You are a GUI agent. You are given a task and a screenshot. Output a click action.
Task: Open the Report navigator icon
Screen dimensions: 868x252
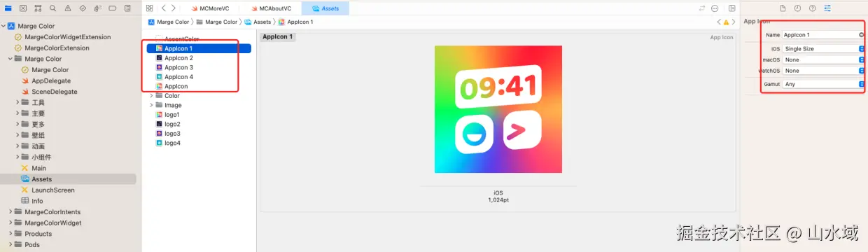point(128,8)
